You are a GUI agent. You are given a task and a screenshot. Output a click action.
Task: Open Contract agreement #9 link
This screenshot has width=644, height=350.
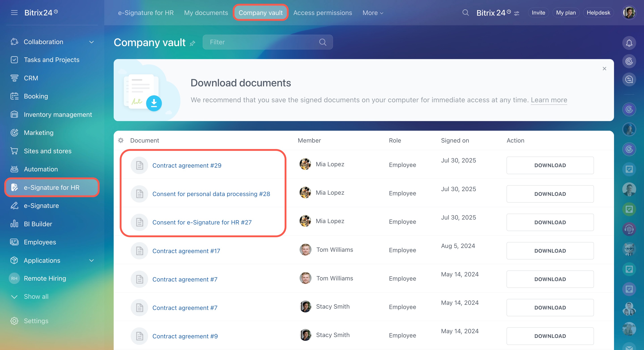click(x=185, y=336)
